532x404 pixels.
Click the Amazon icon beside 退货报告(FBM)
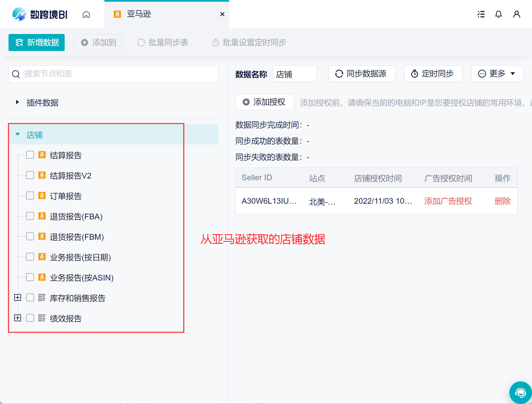(42, 236)
